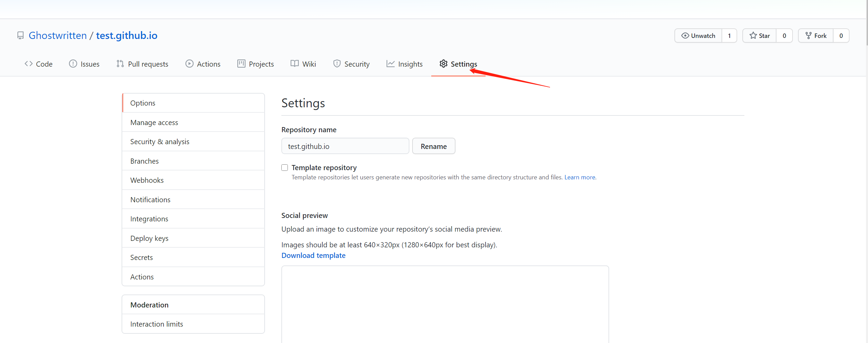
Task: Click the Projects board icon
Action: click(241, 64)
